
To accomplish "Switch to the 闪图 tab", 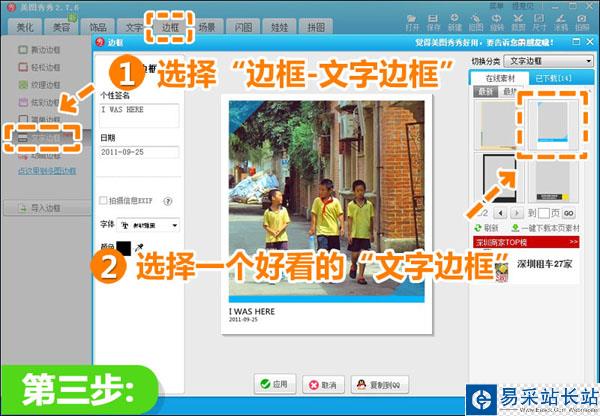I will 243,27.
